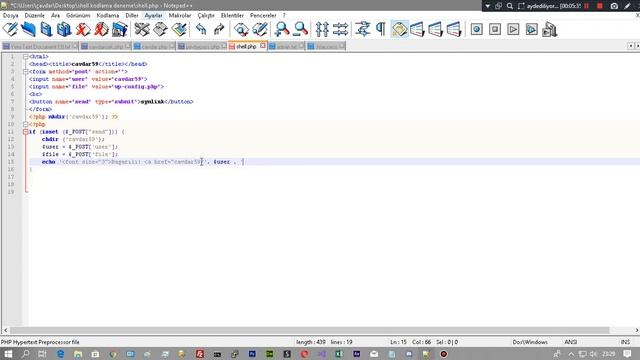Image resolution: width=640 pixels, height=360 pixels.
Task: Open the Eklentiler menu
Action: coord(232,16)
